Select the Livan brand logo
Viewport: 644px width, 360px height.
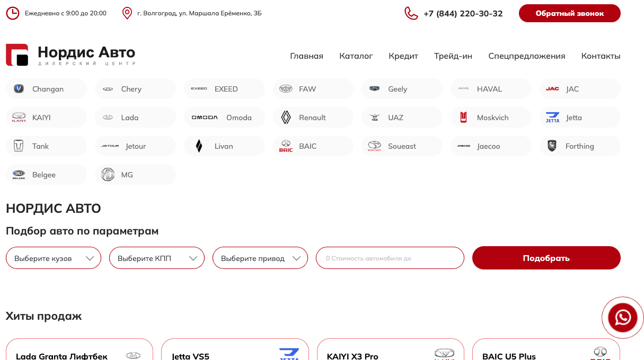click(199, 146)
